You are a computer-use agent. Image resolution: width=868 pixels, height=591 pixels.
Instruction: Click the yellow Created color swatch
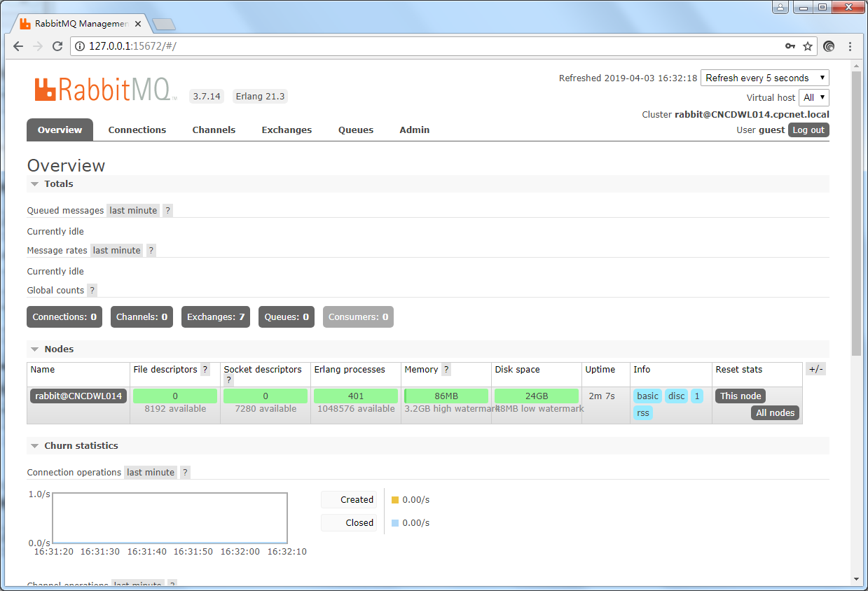395,500
